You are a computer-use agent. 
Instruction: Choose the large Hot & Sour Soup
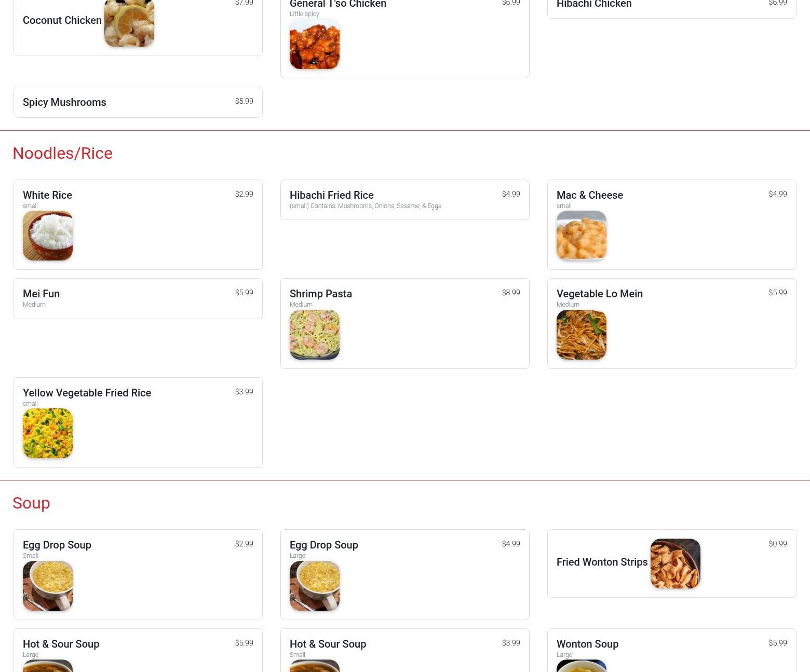click(x=138, y=650)
